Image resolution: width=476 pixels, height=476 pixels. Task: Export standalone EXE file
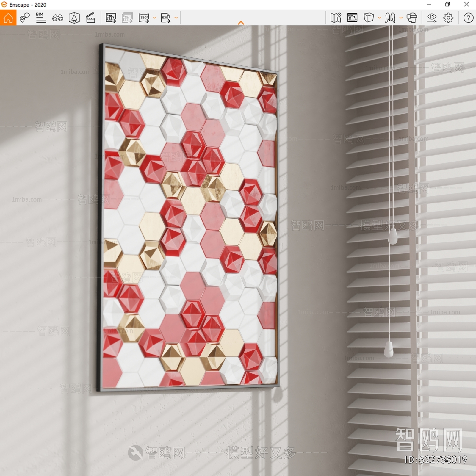click(166, 18)
